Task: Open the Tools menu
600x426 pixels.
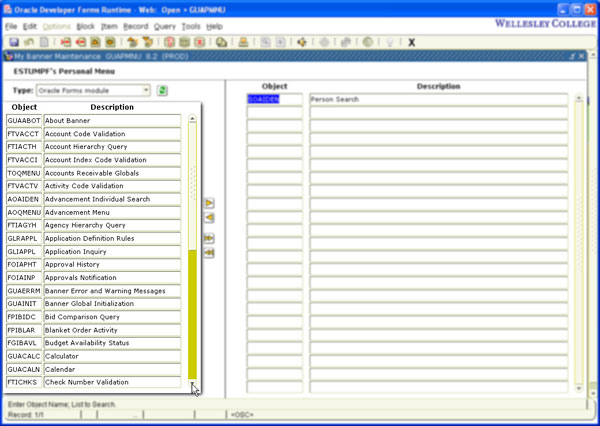Action: click(x=191, y=26)
